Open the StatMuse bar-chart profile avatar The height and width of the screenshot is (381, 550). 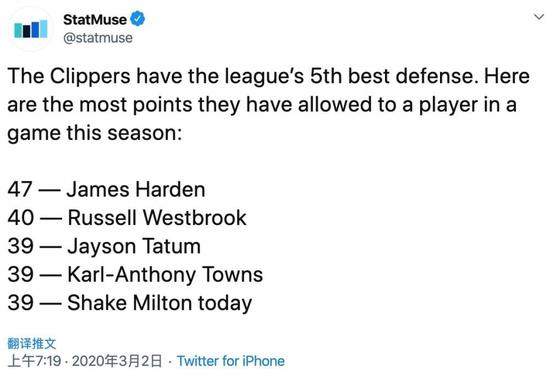coord(31,29)
